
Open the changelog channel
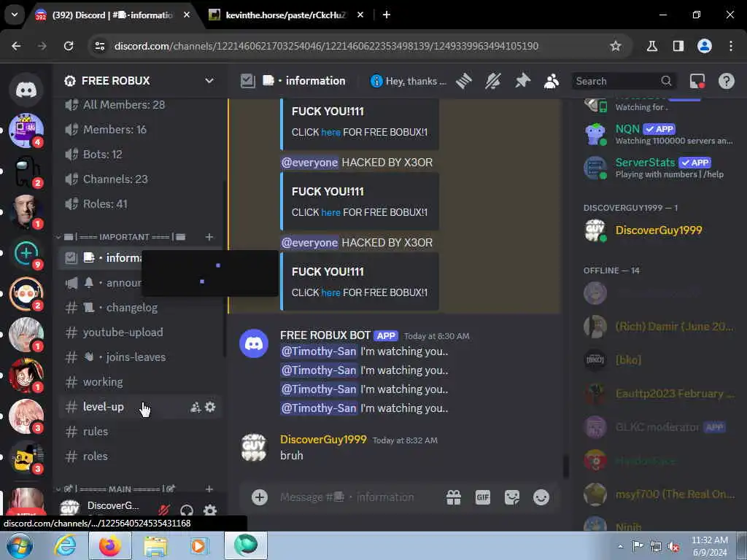pos(140,308)
